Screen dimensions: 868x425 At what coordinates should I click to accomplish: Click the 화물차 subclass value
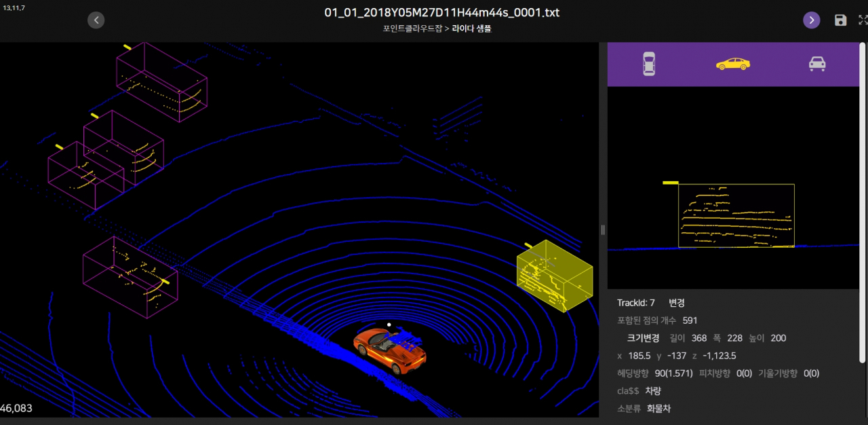pos(658,409)
